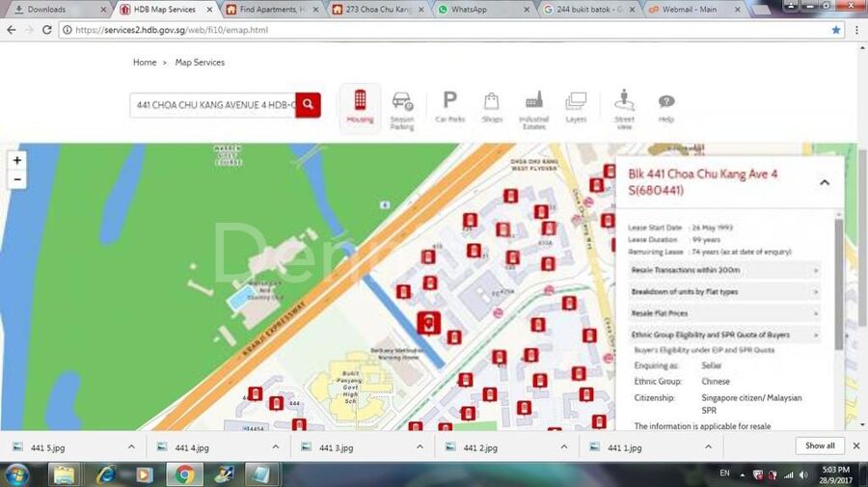
Task: Open Season Parking icon
Action: [402, 108]
